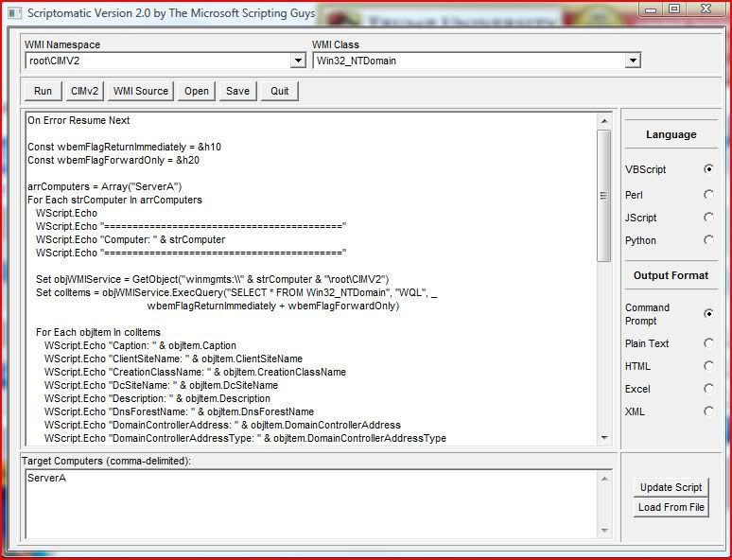Click the 'DnsForestName: ' echo script line
Viewport: 732px width, 560px height.
[180, 411]
